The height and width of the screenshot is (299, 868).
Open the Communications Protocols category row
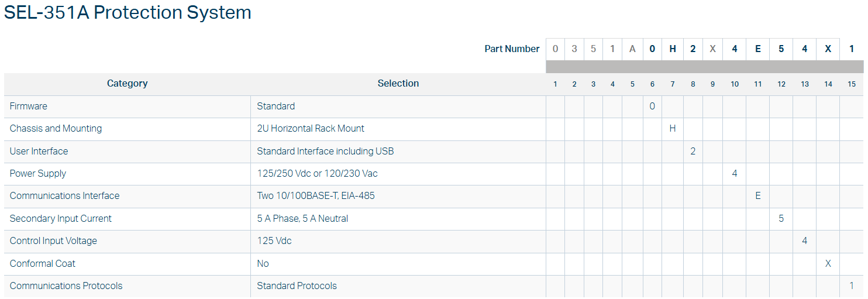[66, 286]
